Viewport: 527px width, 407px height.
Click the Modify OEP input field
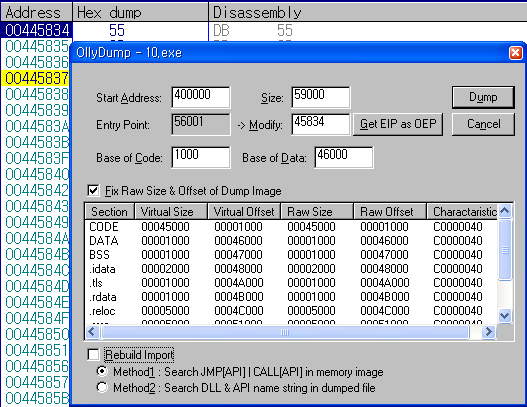(321, 124)
